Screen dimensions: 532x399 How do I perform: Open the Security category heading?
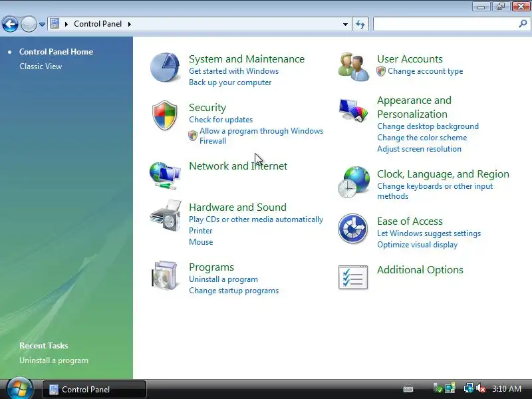pos(207,108)
